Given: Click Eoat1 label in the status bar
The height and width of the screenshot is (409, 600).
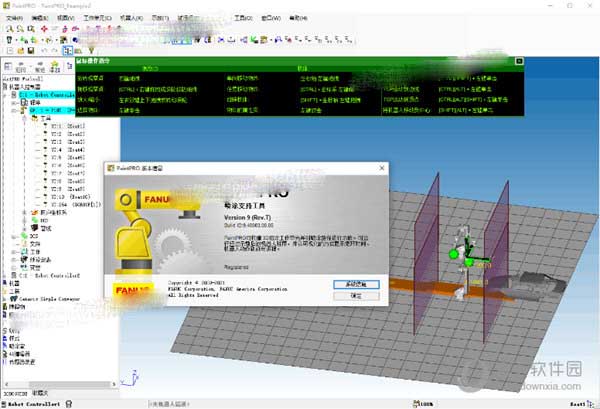Looking at the screenshot, I should pyautogui.click(x=577, y=404).
